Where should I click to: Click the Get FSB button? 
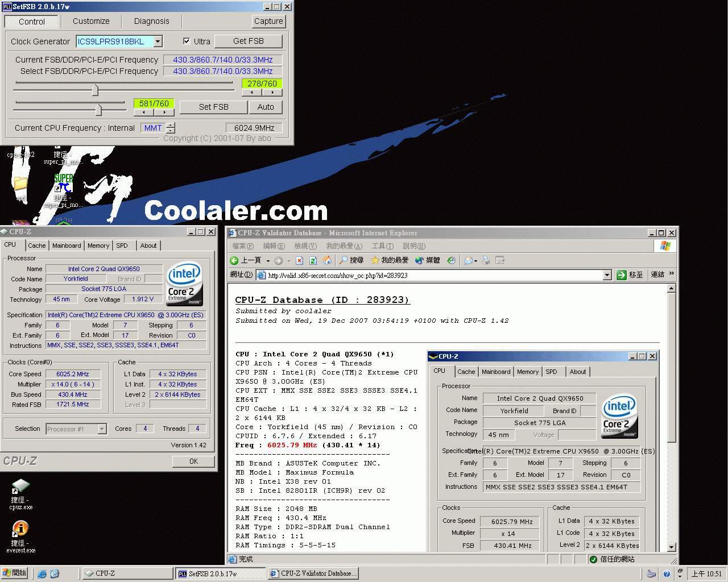[x=249, y=41]
